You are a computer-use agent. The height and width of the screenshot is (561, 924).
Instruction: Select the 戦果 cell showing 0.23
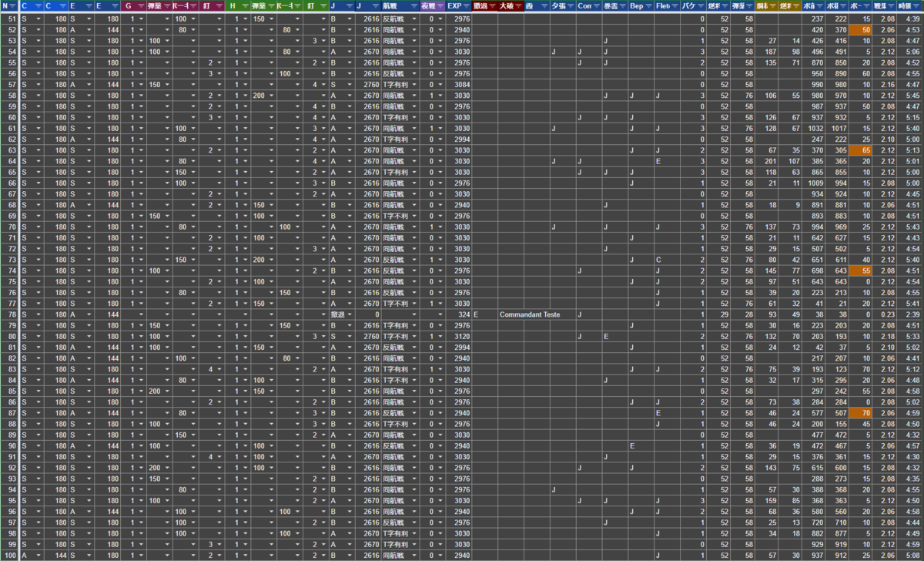(885, 314)
